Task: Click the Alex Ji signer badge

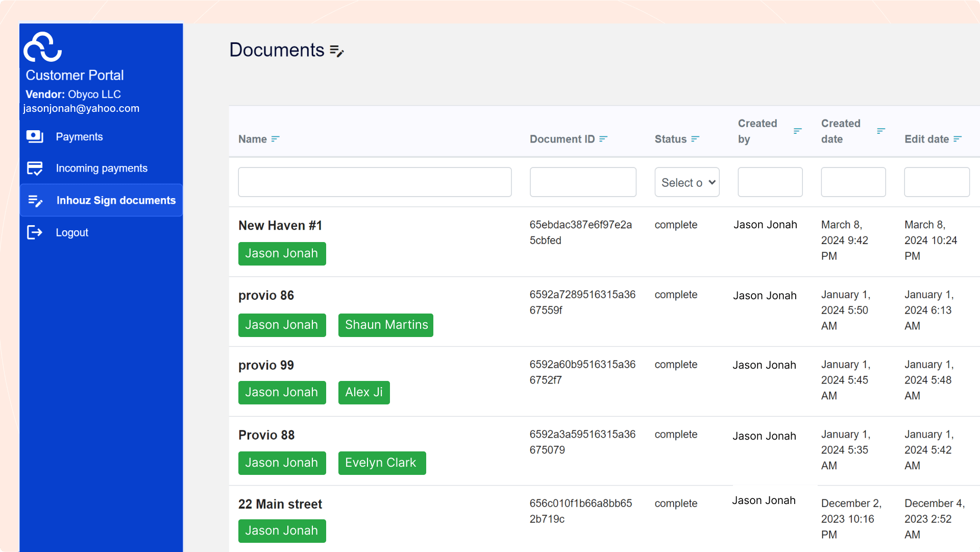Action: click(x=364, y=393)
